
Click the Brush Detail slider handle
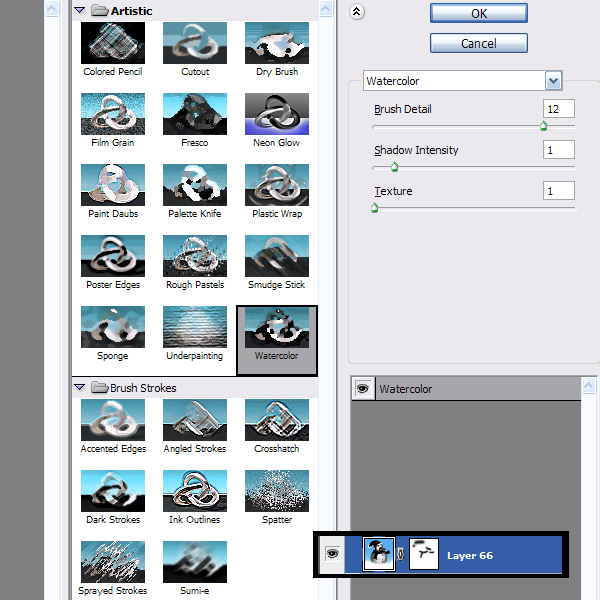(x=544, y=127)
